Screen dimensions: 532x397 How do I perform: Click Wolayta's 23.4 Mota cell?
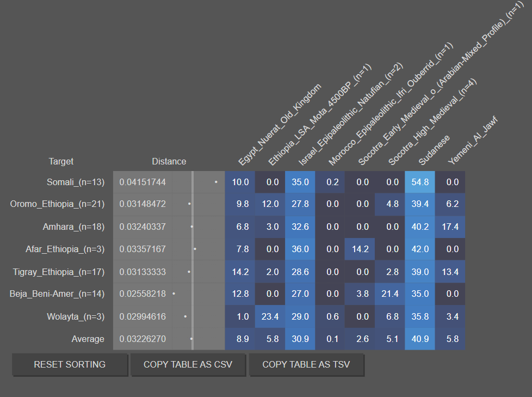270,316
